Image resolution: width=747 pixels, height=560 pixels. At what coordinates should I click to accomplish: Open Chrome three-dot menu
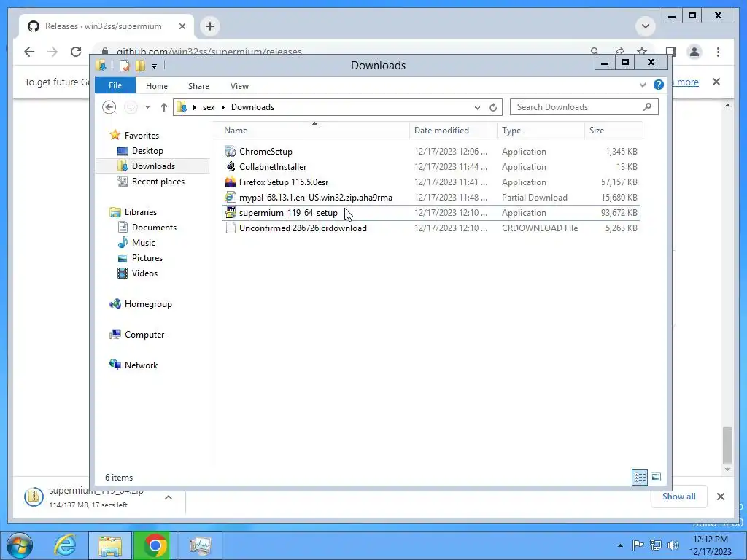718,52
